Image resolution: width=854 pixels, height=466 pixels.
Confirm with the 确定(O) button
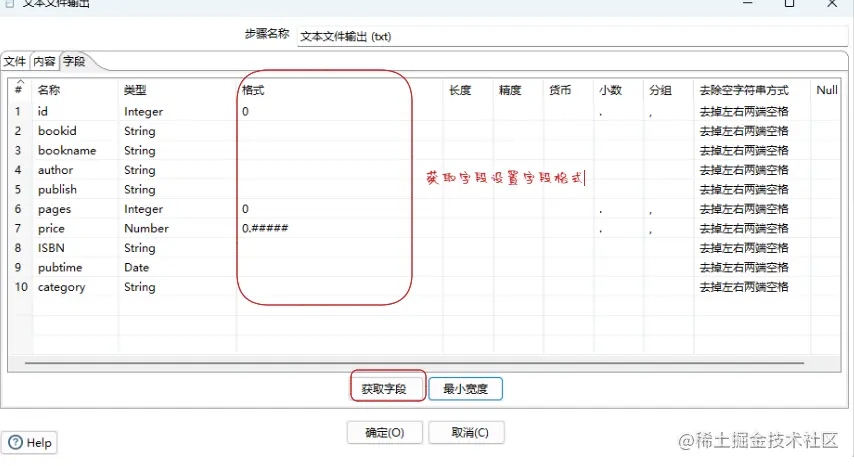click(x=385, y=433)
